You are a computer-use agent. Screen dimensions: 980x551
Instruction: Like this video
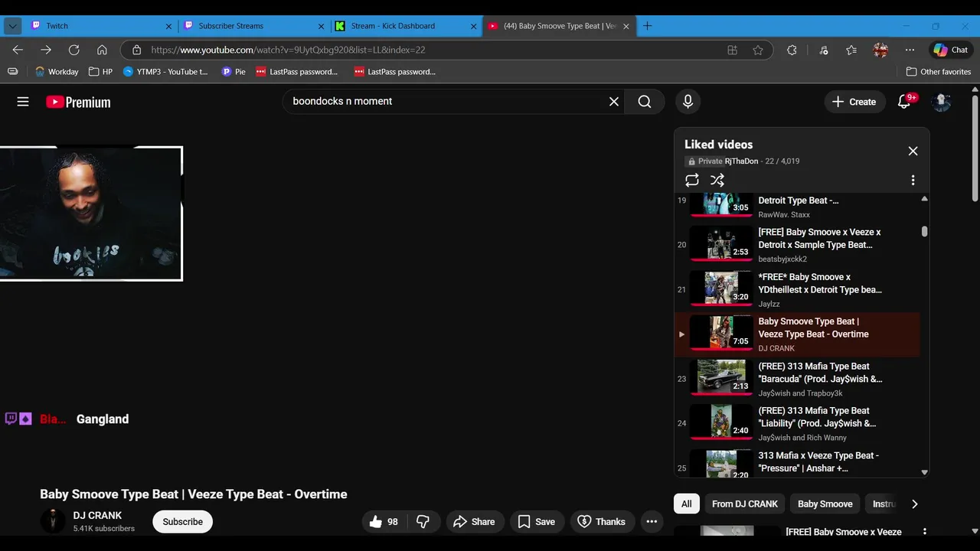point(384,522)
